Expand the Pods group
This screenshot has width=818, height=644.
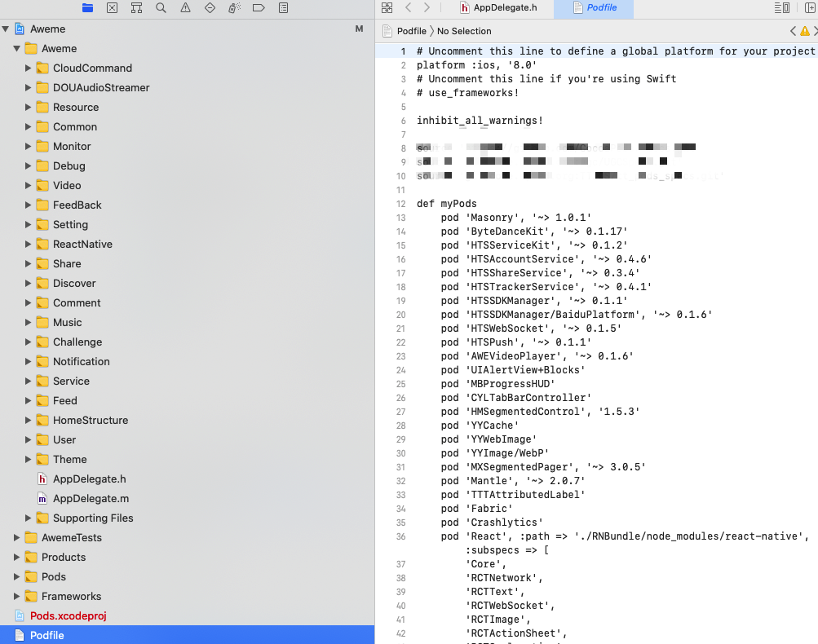click(16, 576)
